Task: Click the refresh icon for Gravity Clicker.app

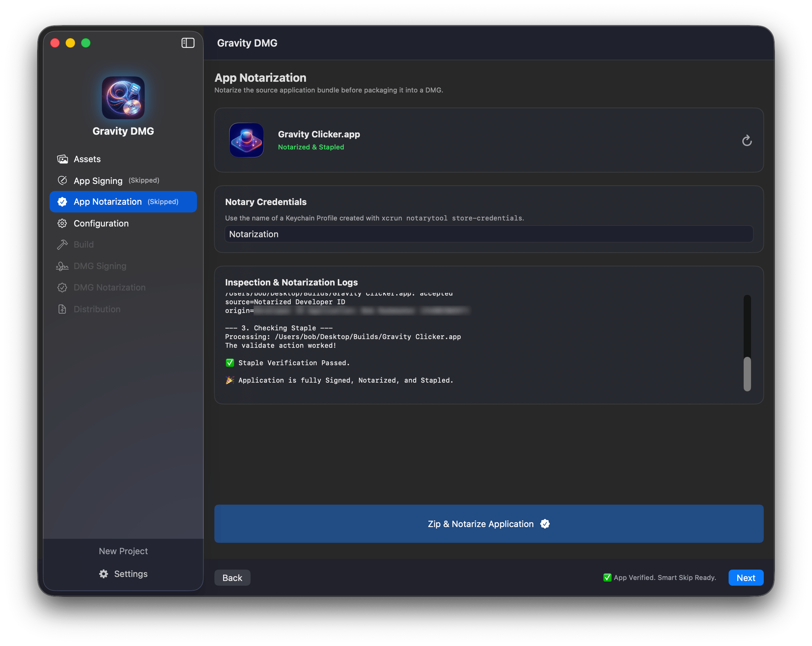Action: (746, 140)
